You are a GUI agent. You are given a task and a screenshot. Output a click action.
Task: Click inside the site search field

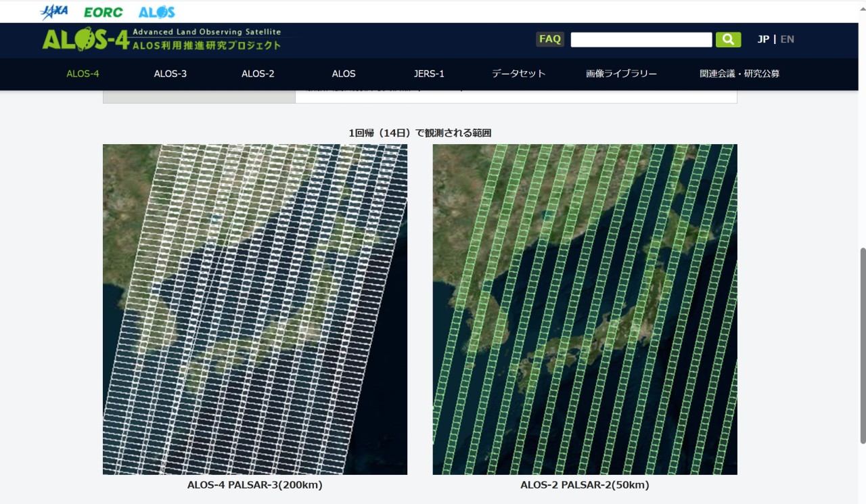[641, 40]
